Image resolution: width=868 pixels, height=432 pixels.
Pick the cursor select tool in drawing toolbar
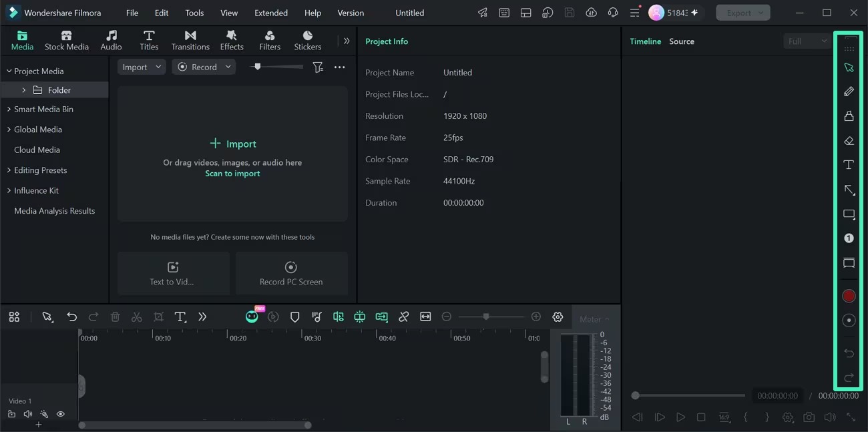click(x=849, y=67)
